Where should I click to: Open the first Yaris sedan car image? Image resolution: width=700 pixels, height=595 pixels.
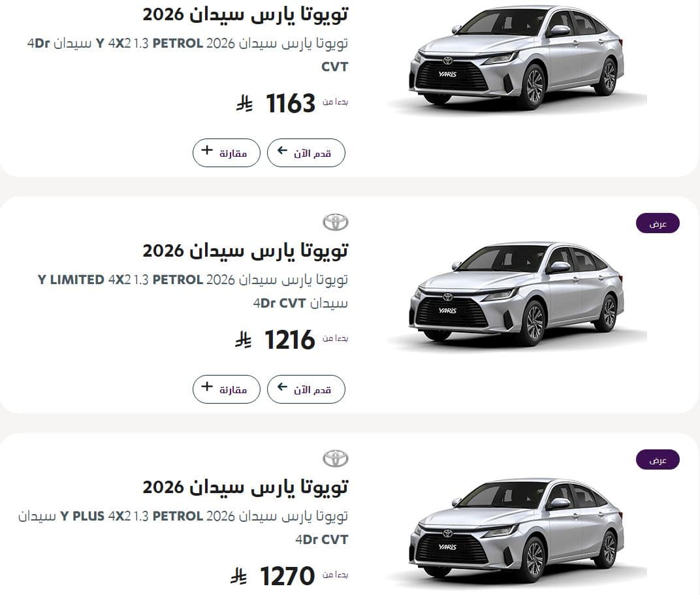point(517,58)
